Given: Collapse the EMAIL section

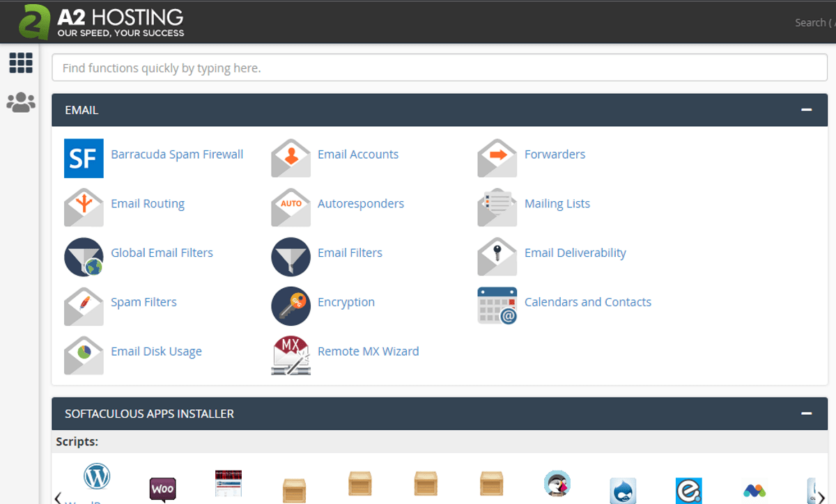Looking at the screenshot, I should 807,110.
